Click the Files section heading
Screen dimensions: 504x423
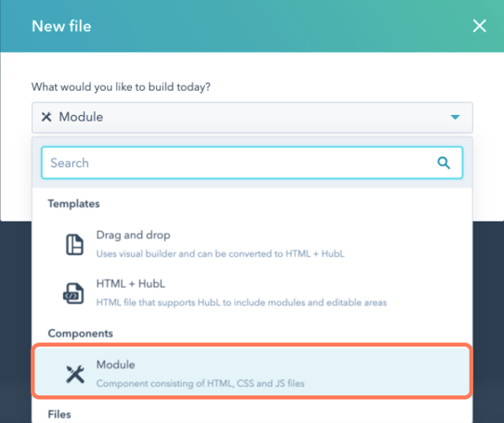[x=60, y=415]
